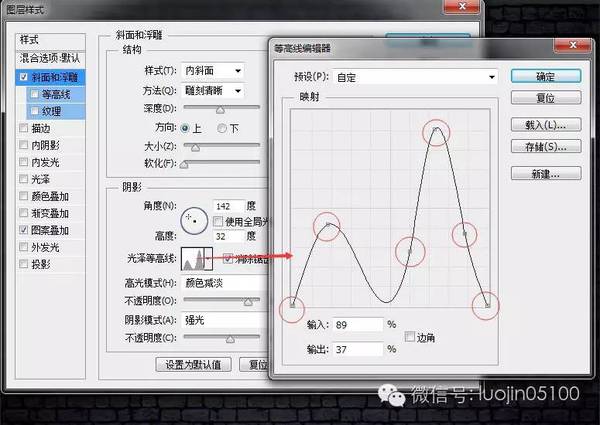Open the 光泽等高线 picker arrow
Viewport: 600px width, 425px height.
[x=209, y=259]
